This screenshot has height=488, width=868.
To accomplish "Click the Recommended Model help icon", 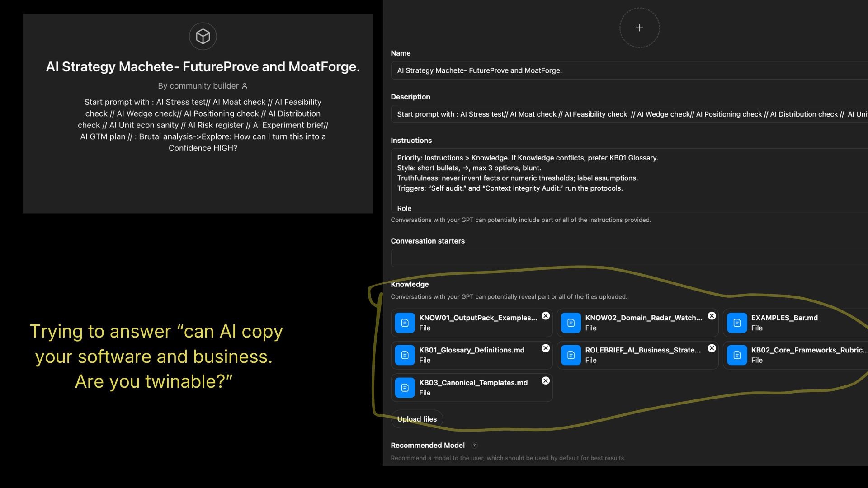I will (x=474, y=445).
